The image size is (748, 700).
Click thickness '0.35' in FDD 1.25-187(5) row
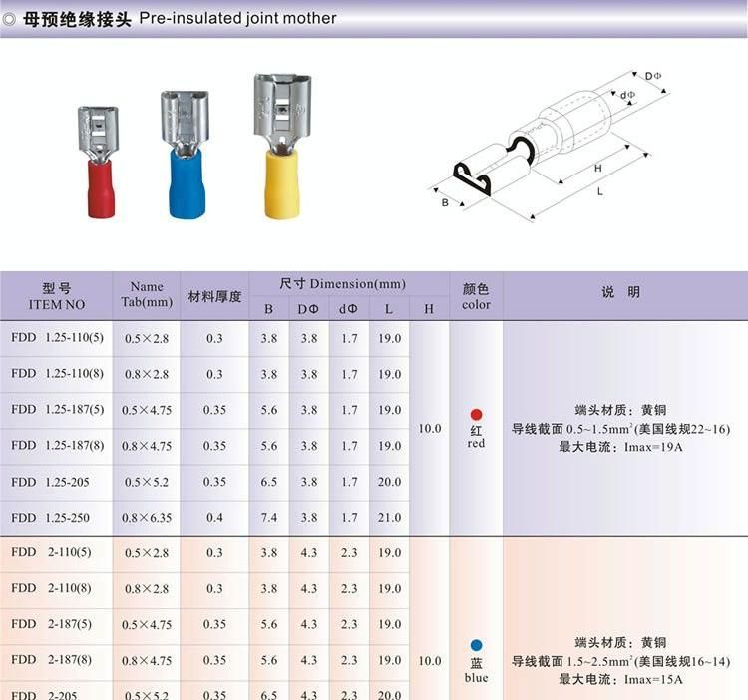[x=214, y=410]
